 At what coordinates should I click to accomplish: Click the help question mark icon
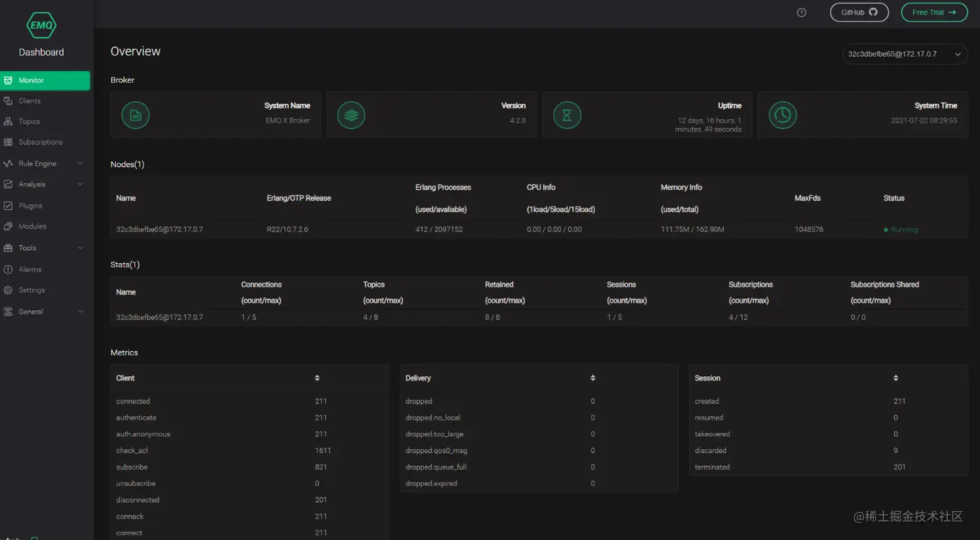click(802, 12)
